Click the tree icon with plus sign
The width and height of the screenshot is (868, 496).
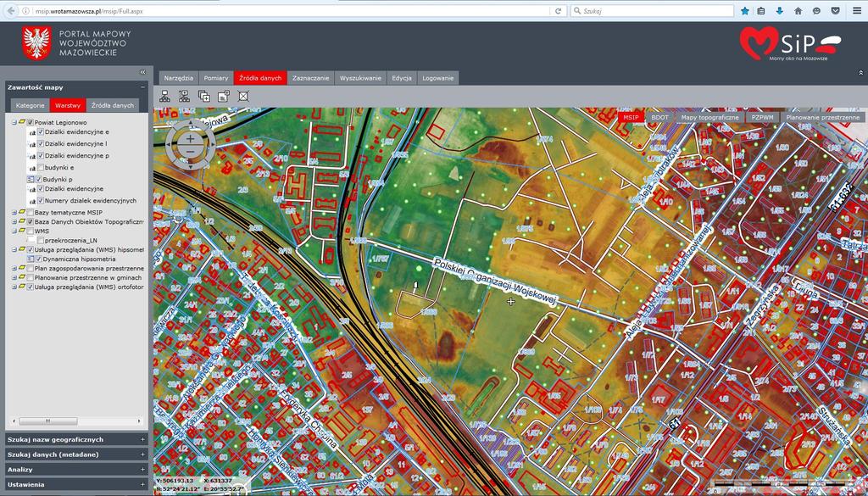click(x=184, y=96)
